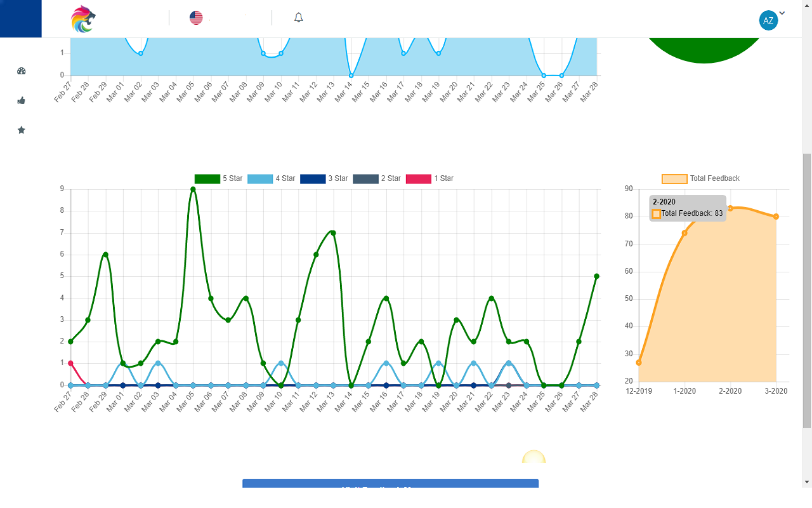
Task: Click the 5 Star point on Feb 29
Action: pos(105,255)
